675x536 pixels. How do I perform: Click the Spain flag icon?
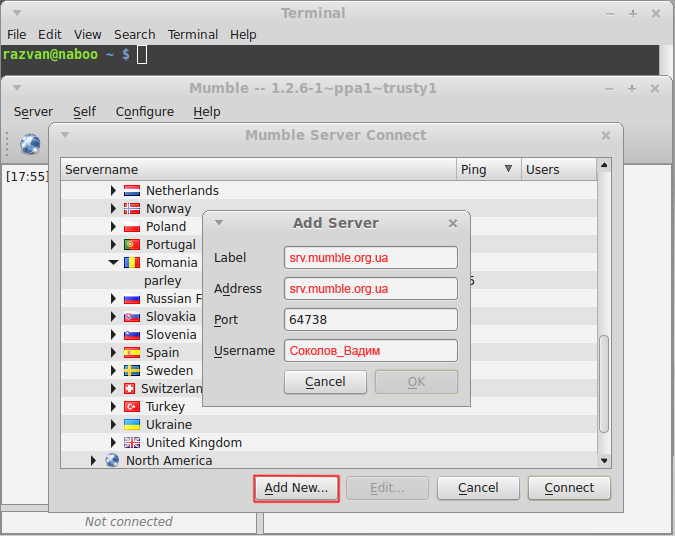point(132,352)
